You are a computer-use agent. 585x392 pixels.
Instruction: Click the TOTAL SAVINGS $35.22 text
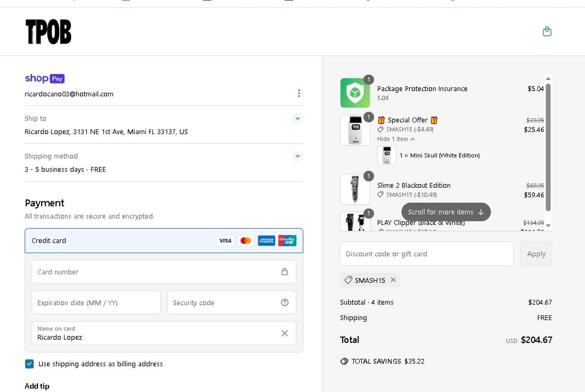388,361
